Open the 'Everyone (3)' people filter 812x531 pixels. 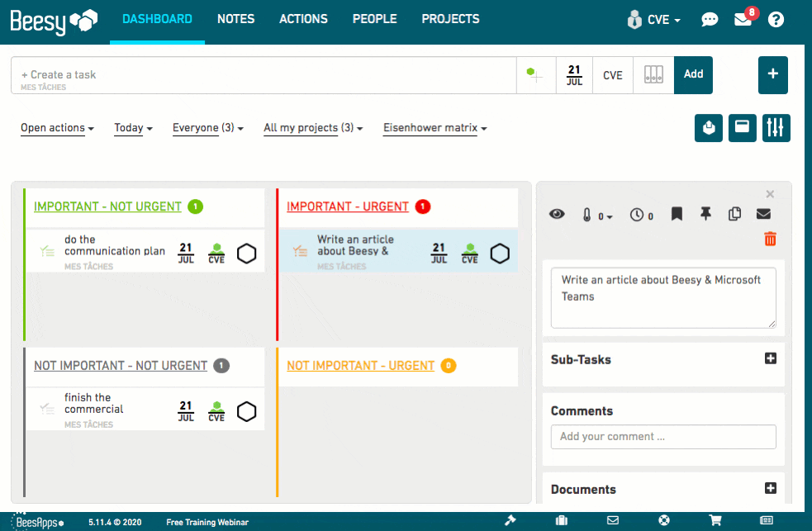click(207, 128)
